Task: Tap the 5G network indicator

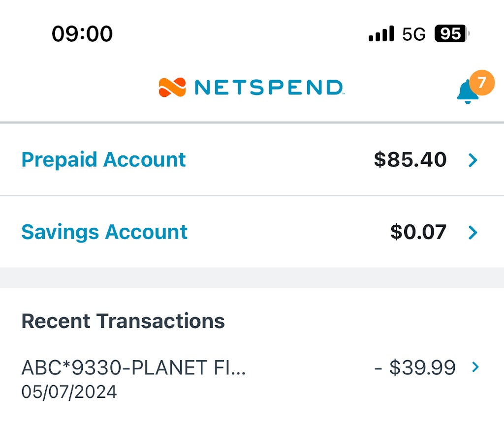Action: pyautogui.click(x=413, y=34)
